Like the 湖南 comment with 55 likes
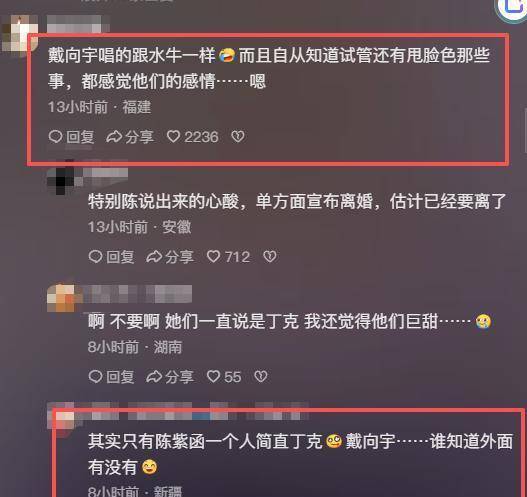Image resolution: width=527 pixels, height=497 pixels. click(213, 376)
